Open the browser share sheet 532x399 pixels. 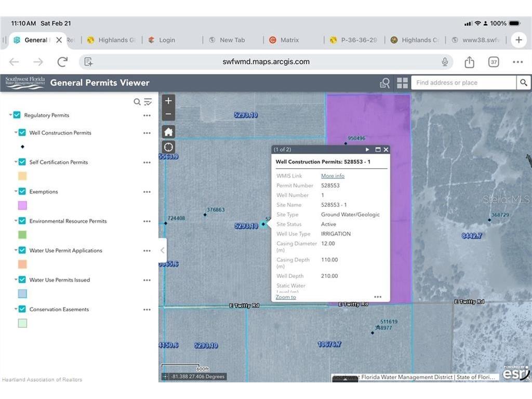[x=469, y=62]
